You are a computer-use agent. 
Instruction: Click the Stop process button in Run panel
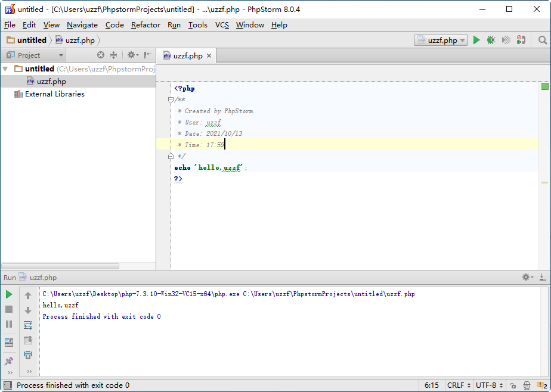9,309
